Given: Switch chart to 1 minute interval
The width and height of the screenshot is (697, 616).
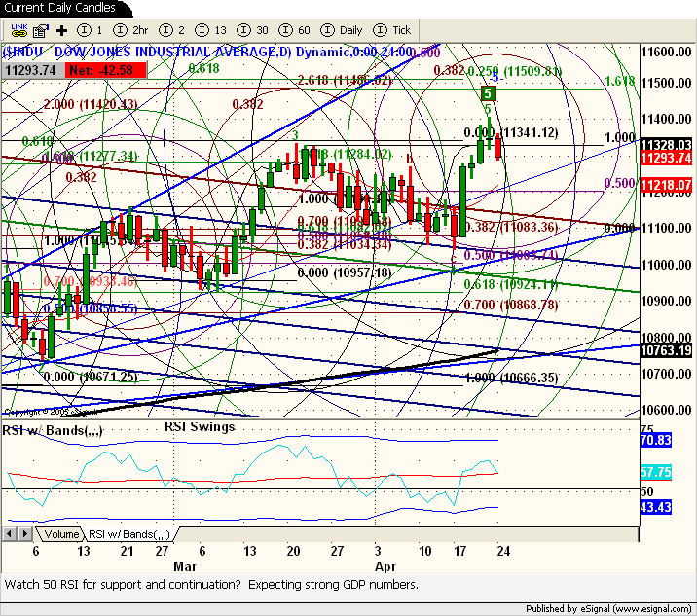Looking at the screenshot, I should [x=91, y=30].
